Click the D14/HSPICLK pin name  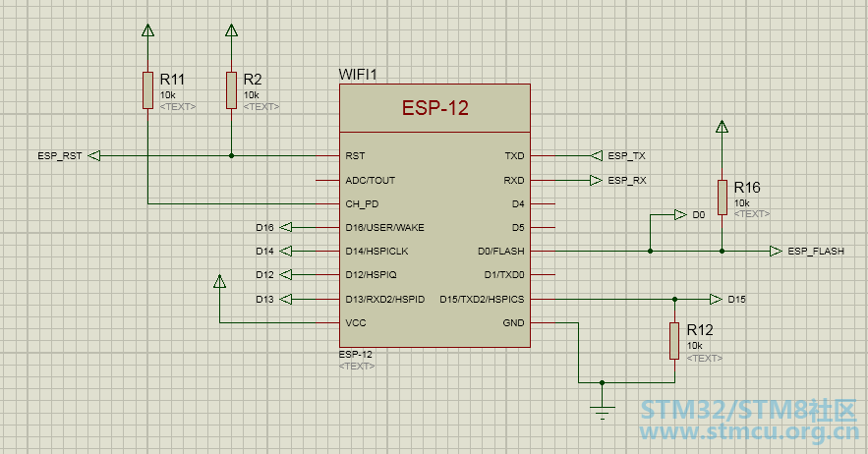[x=376, y=252]
